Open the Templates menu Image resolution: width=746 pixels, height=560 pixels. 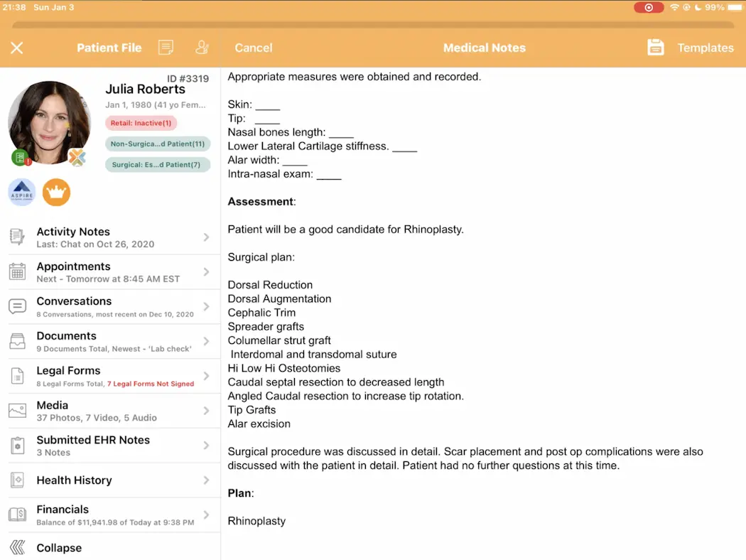coord(705,48)
